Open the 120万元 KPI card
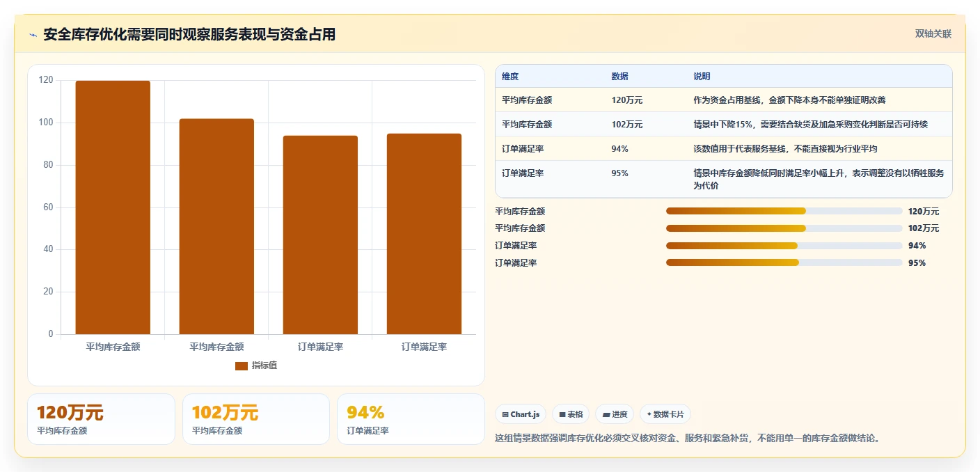Image resolution: width=980 pixels, height=472 pixels. pyautogui.click(x=101, y=419)
